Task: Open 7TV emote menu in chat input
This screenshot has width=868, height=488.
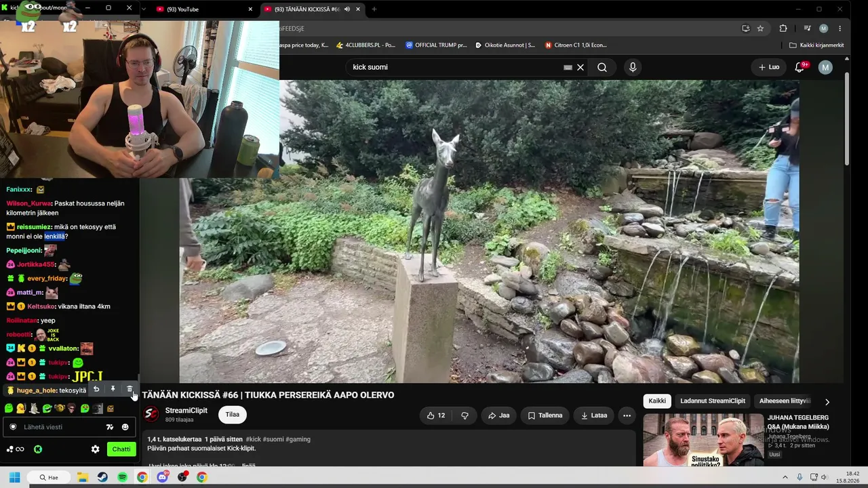Action: click(110, 427)
